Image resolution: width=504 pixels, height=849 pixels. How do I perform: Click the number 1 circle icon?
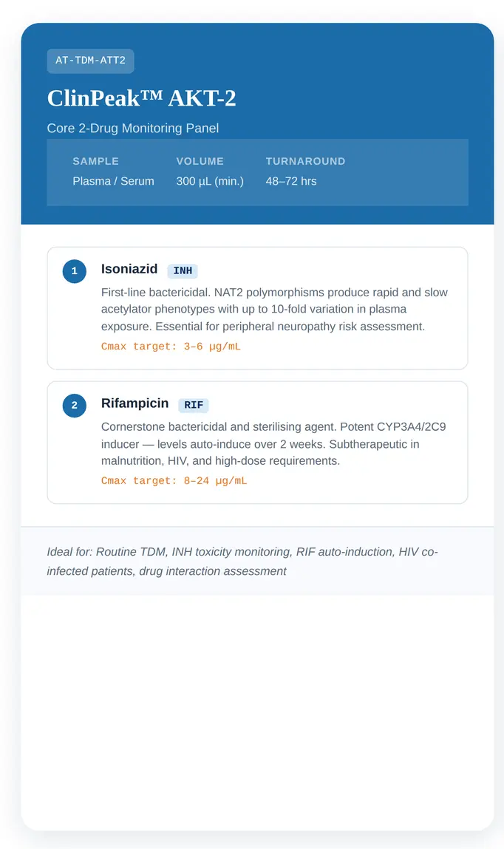pyautogui.click(x=75, y=271)
